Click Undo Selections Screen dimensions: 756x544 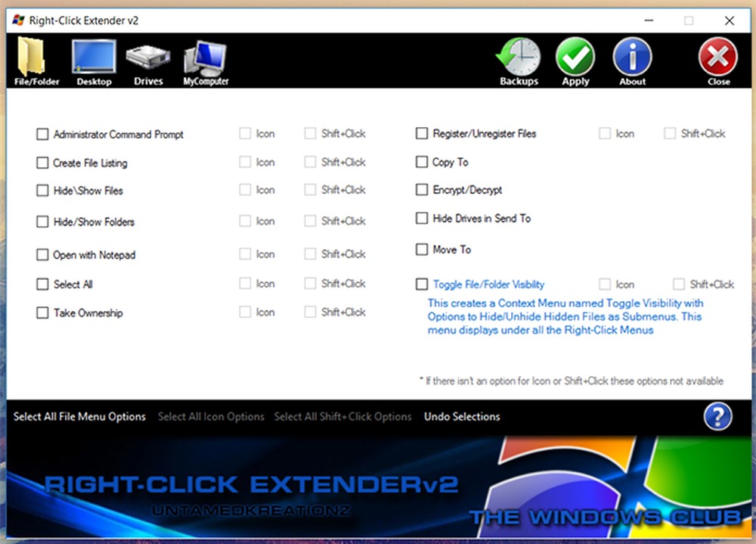pyautogui.click(x=461, y=416)
